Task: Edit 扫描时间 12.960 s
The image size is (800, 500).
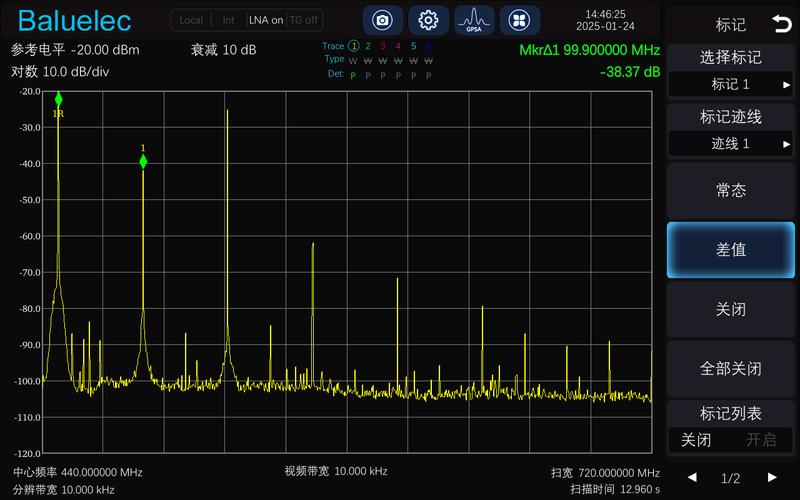Action: (615, 489)
